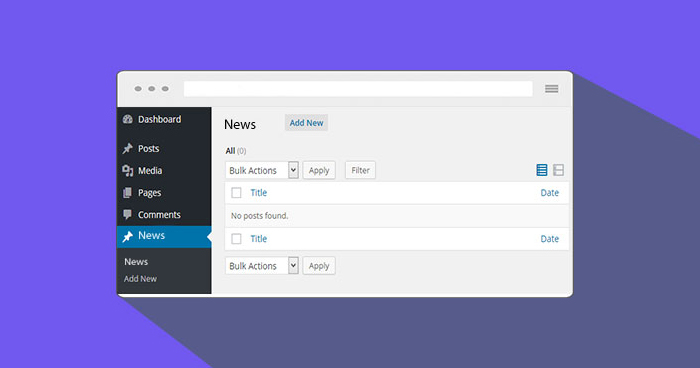Open the bottom Bulk Actions dropdown

262,266
